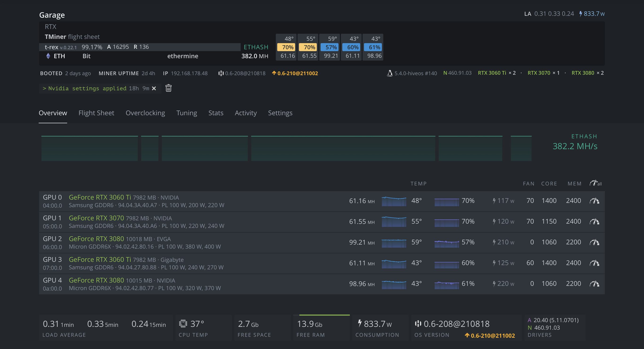Click the RTX 3060 Ti × 2 label
The width and height of the screenshot is (644, 349).
[x=497, y=73]
